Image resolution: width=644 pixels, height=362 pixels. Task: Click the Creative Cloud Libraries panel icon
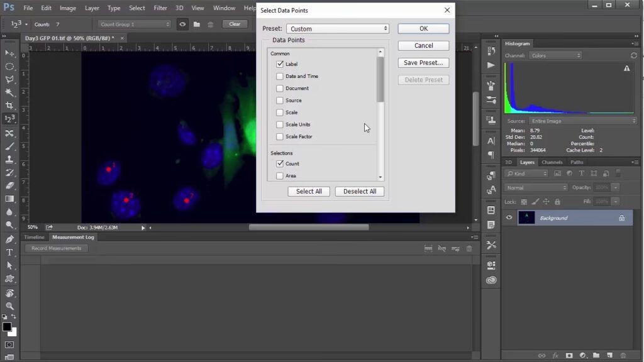point(491,280)
